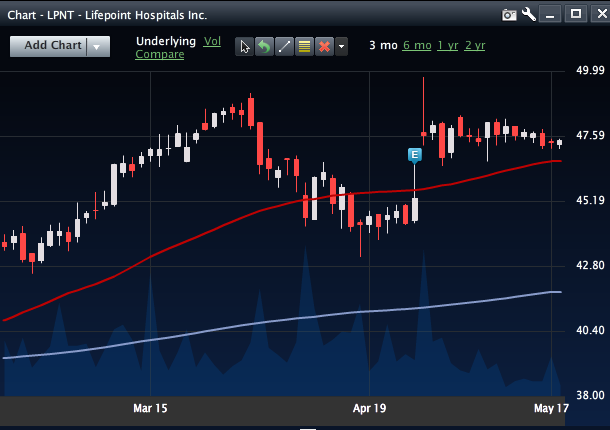Select the yellow horizontal lines tool

[x=304, y=47]
